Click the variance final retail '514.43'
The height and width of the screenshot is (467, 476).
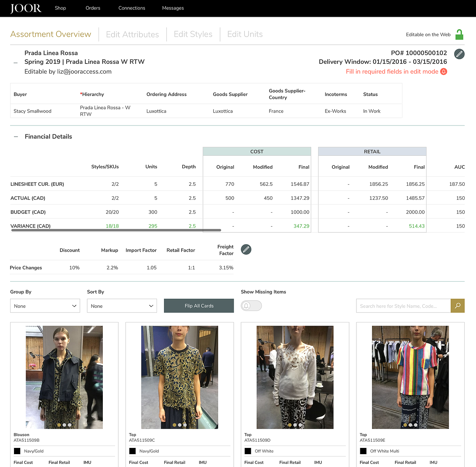pos(417,226)
